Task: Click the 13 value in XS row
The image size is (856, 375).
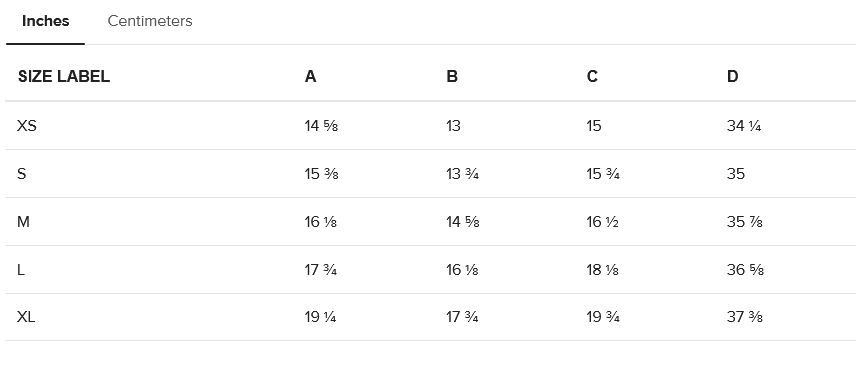Action: point(453,126)
